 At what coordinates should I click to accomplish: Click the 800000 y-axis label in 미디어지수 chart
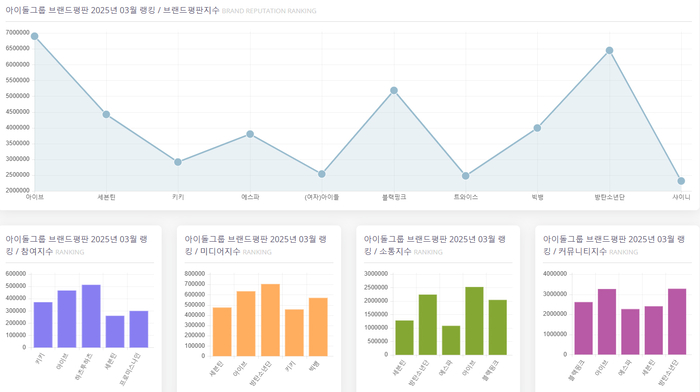(195, 274)
